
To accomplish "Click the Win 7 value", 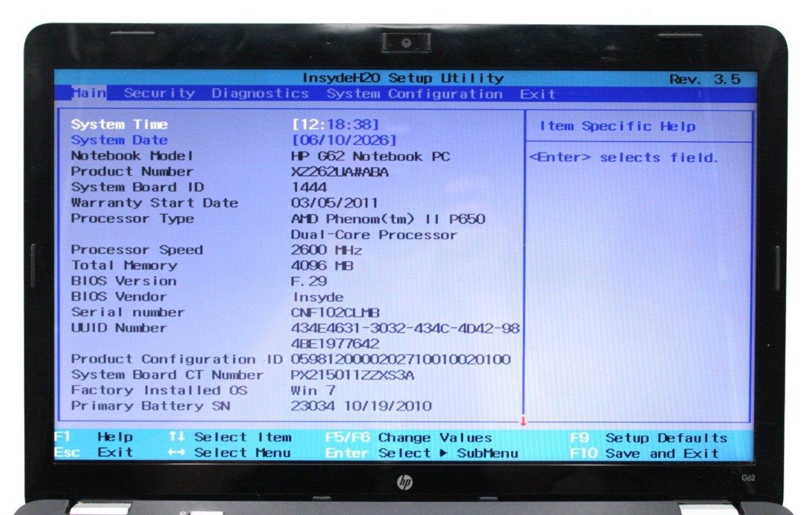I will (313, 390).
